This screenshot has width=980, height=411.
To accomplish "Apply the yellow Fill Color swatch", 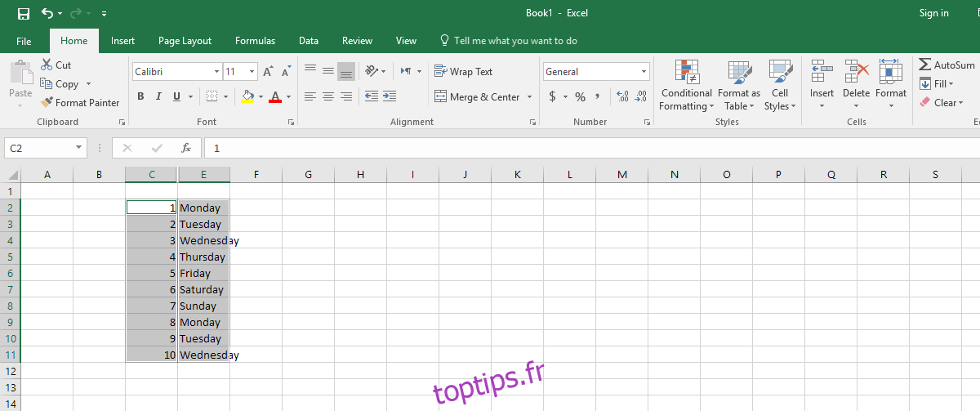I will click(247, 96).
